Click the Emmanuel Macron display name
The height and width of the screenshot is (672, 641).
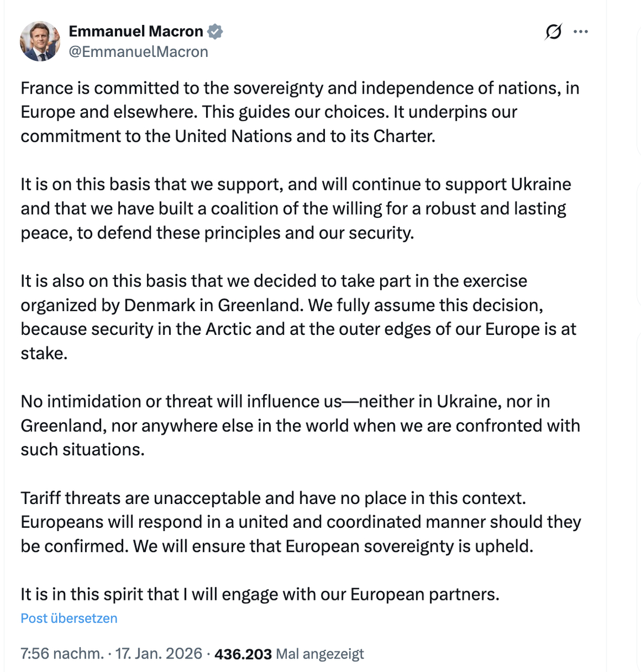[136, 31]
